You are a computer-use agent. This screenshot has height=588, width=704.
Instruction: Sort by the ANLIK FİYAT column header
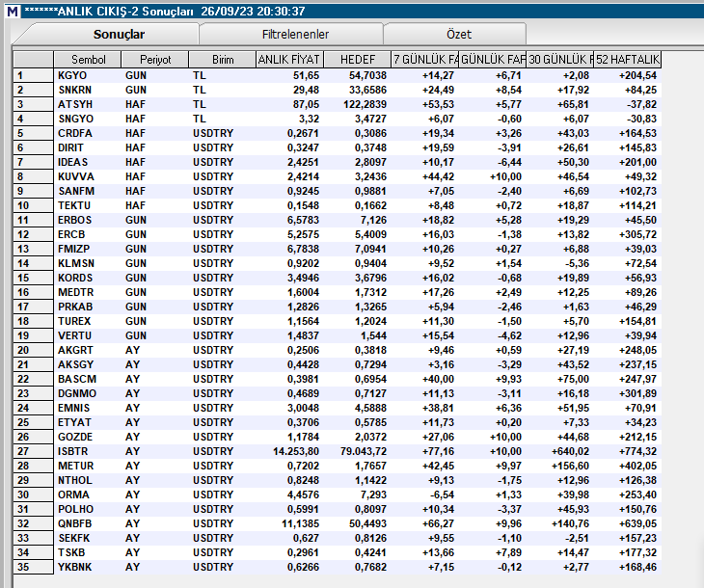[x=289, y=59]
